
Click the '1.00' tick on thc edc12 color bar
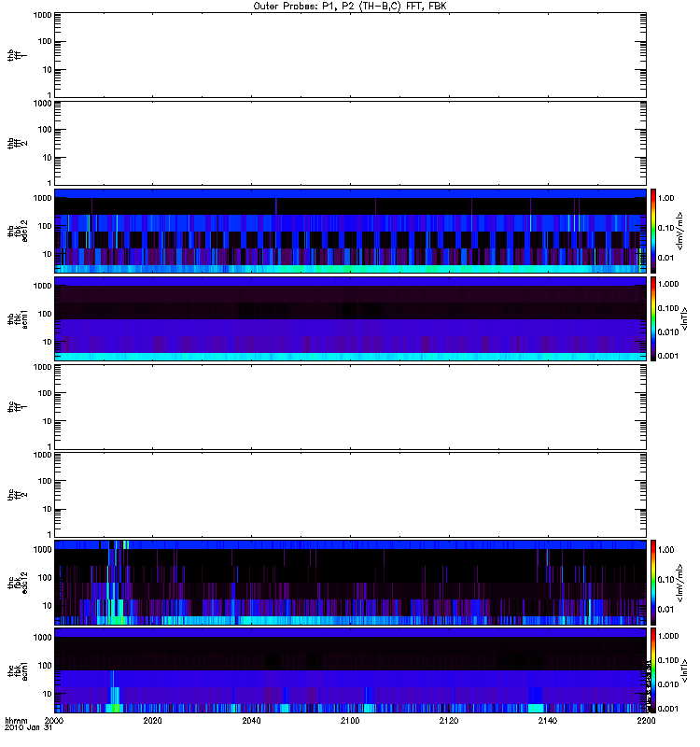(665, 550)
